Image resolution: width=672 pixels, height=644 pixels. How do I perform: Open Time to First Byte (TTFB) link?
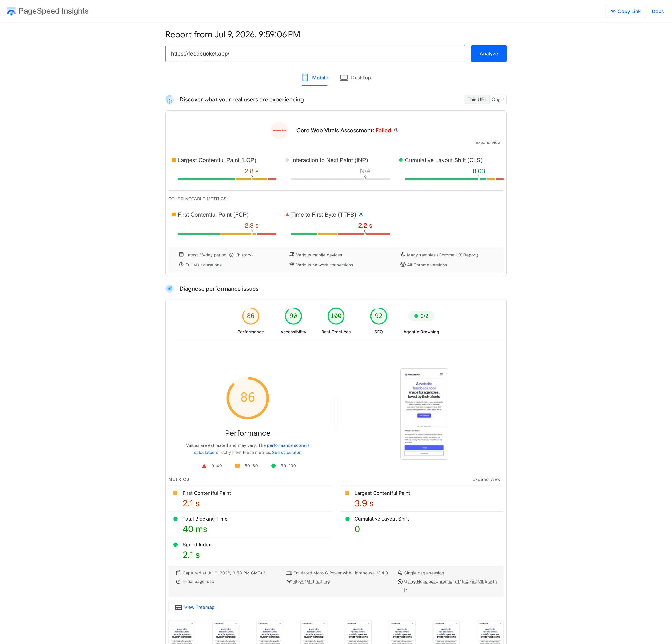pyautogui.click(x=323, y=215)
